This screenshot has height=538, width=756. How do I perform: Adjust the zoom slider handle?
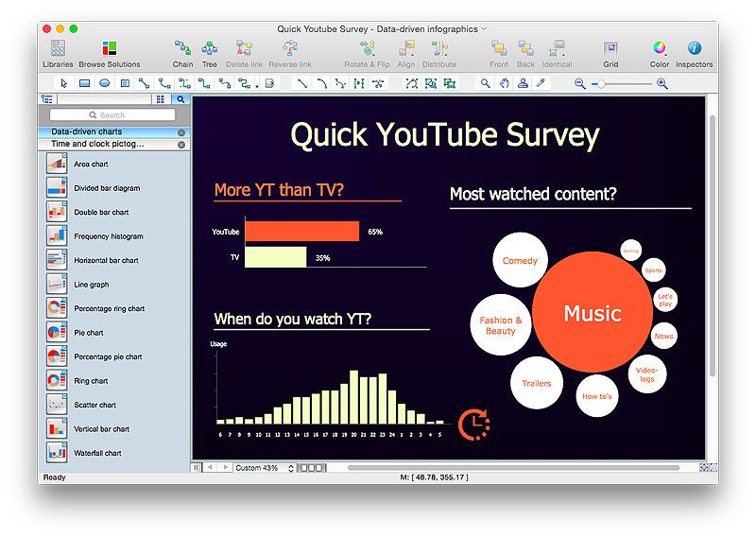(601, 84)
